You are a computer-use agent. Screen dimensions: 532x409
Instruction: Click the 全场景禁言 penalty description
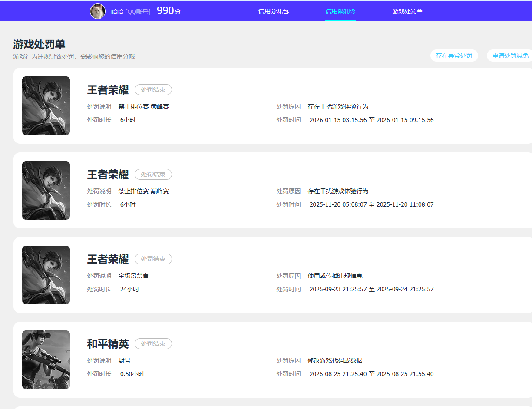click(x=134, y=276)
